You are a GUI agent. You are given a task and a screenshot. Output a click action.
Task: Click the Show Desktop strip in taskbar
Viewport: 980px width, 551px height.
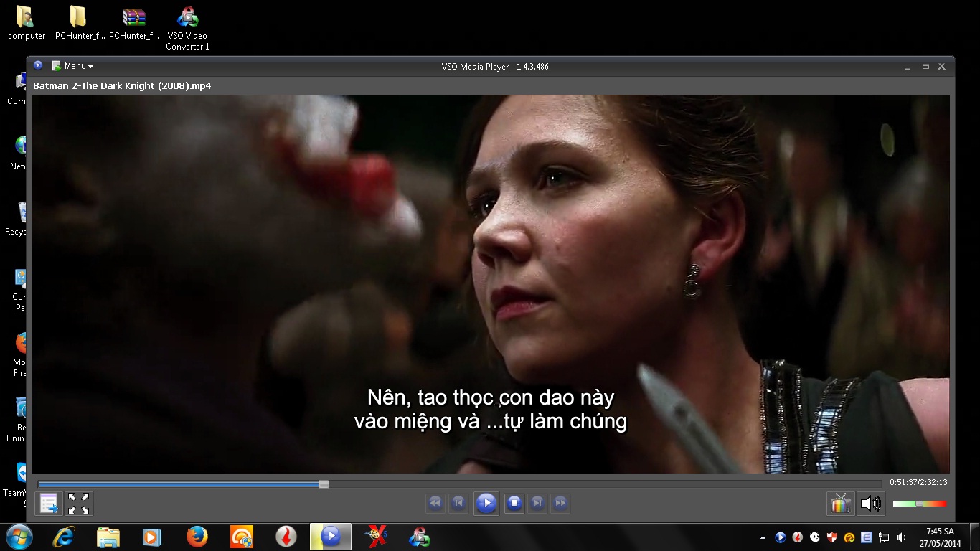(974, 537)
